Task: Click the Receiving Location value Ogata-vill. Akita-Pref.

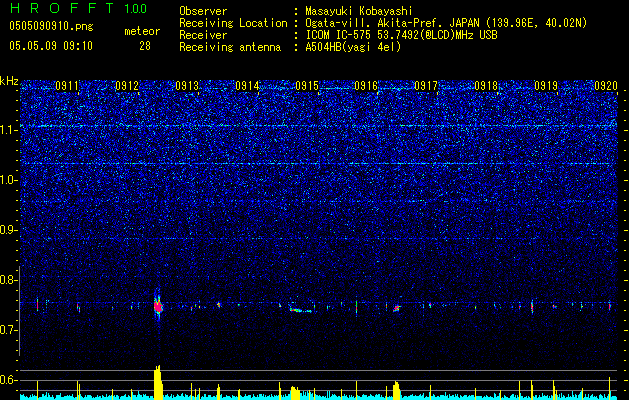Action: 446,23
